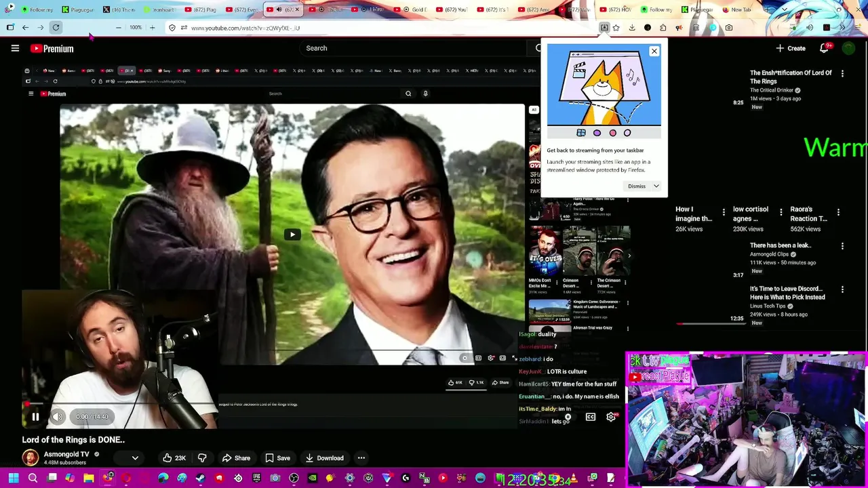868x488 pixels.
Task: Take a screenshot with camera icon
Action: [728, 28]
